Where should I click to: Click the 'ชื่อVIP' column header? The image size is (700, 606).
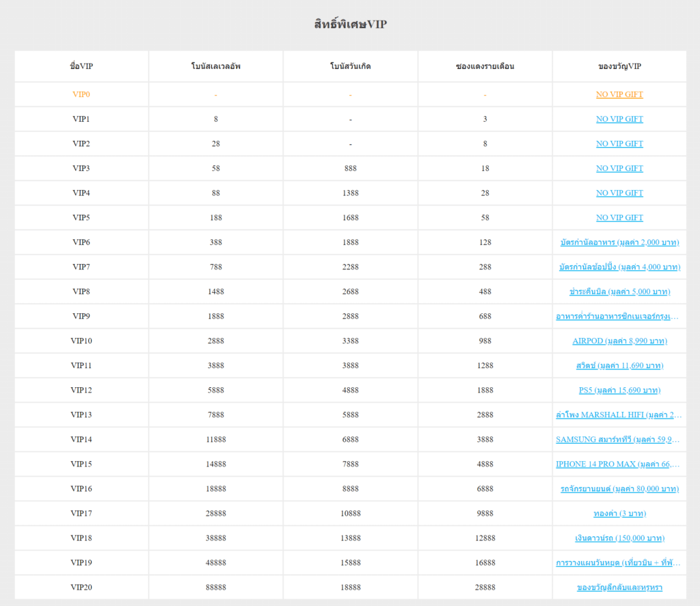point(81,66)
